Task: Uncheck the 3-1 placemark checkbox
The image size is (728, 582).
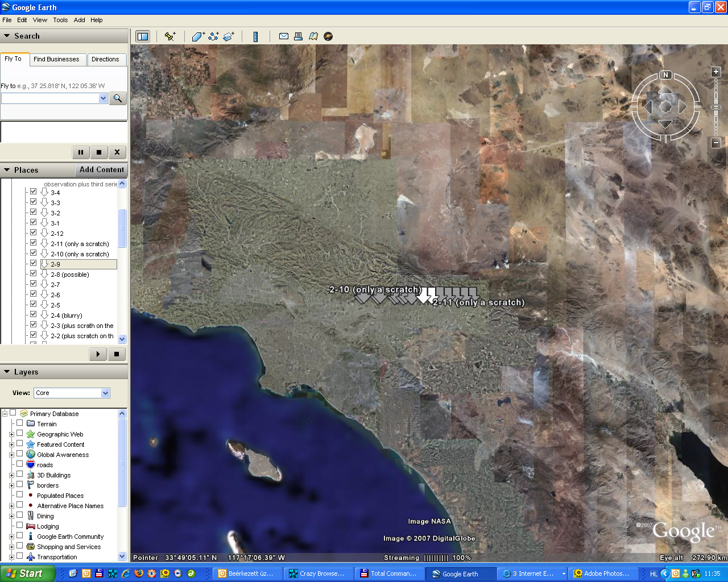Action: 33,222
